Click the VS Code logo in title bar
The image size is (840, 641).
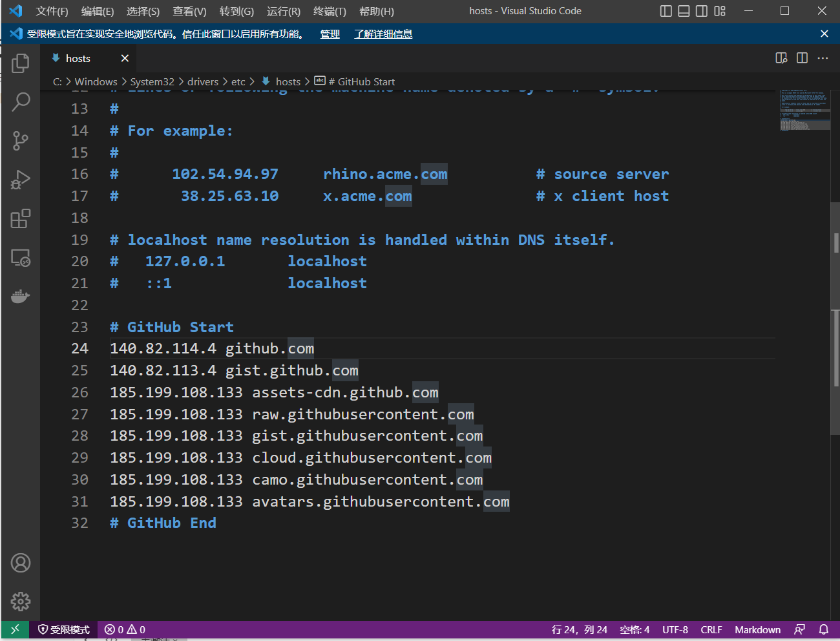pyautogui.click(x=16, y=11)
